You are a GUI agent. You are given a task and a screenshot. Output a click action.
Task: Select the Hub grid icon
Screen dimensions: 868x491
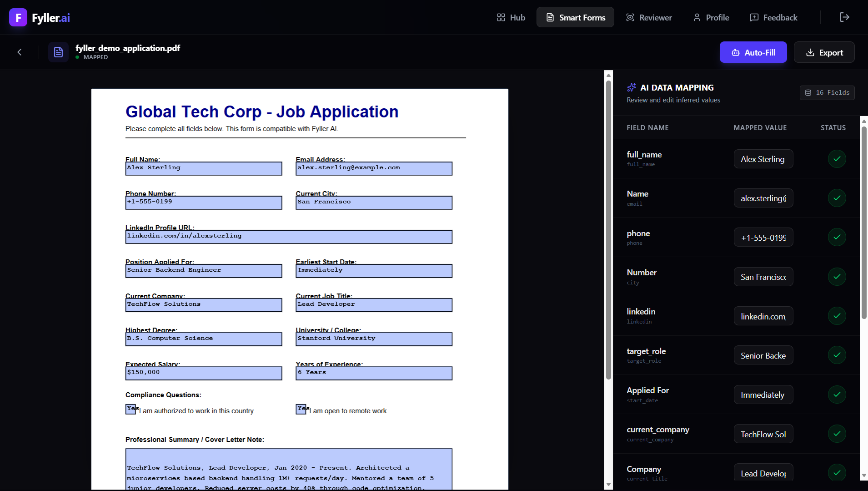(501, 17)
